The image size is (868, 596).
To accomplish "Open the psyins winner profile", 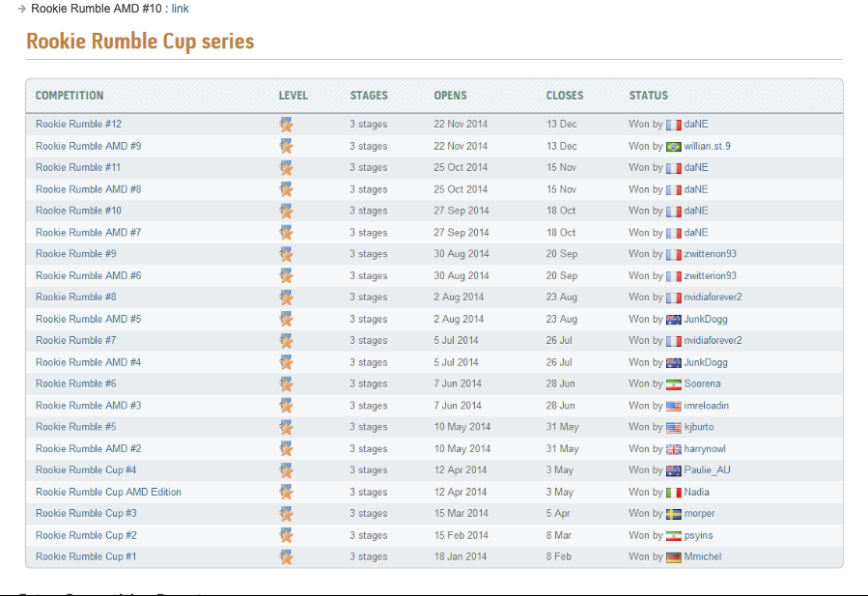I will [698, 536].
